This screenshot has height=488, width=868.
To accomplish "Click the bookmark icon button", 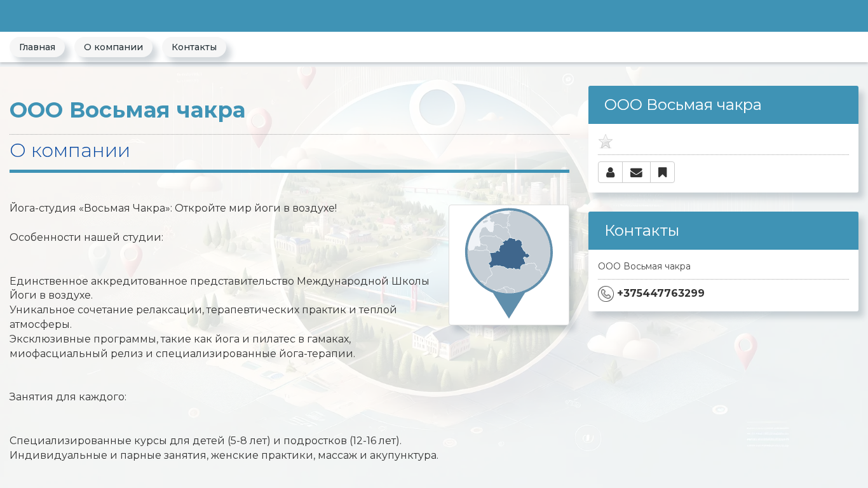I will click(662, 172).
